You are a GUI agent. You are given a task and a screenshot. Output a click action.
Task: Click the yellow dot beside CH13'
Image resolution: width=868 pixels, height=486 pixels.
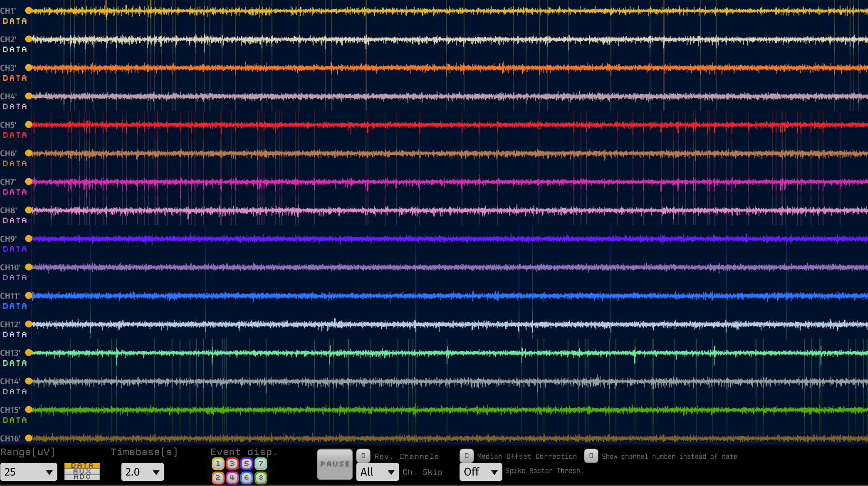point(28,353)
